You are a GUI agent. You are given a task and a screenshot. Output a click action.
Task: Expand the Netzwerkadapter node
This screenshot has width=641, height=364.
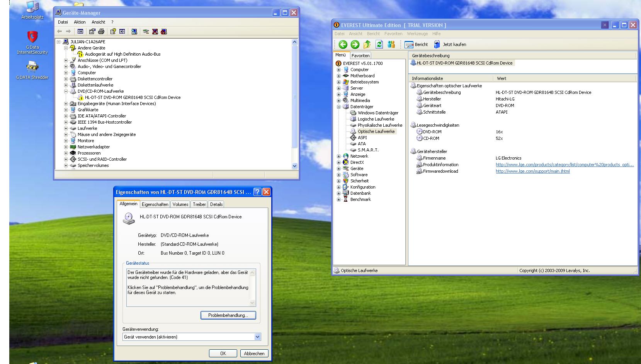point(66,147)
